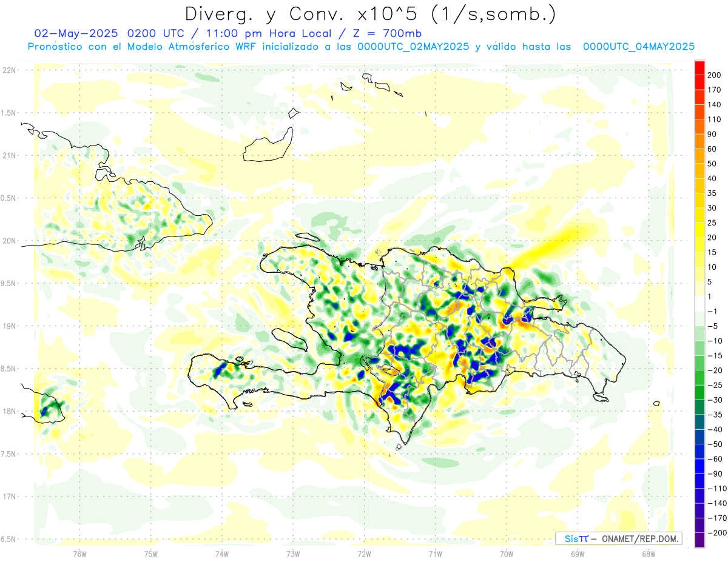This screenshot has width=728, height=562.
Task: Click the '-110' colorbar label
Action: 716,489
